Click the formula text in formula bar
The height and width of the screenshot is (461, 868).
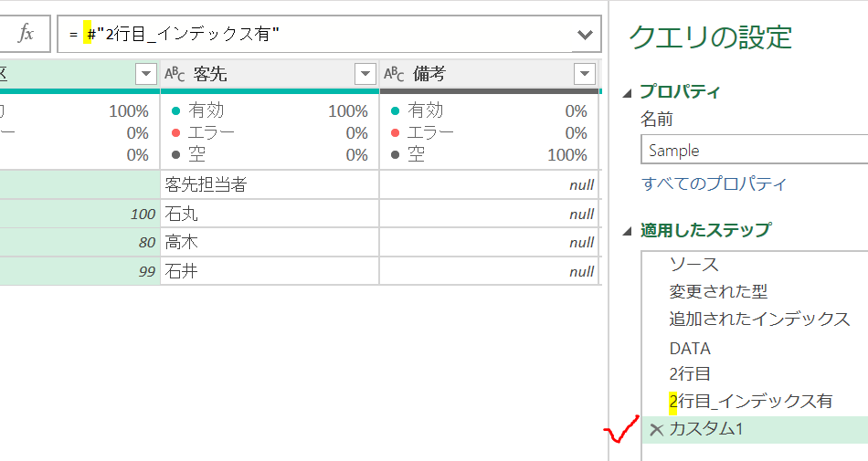tap(183, 35)
